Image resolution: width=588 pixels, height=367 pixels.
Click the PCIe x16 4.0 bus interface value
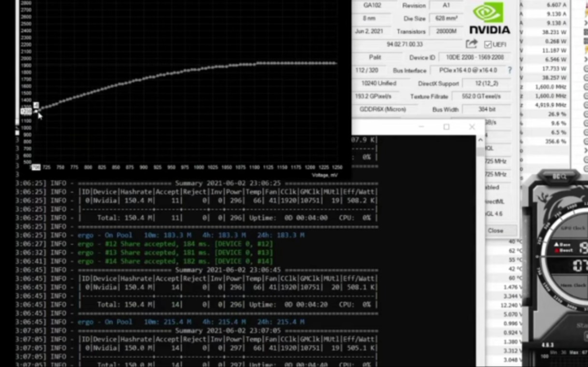click(468, 70)
